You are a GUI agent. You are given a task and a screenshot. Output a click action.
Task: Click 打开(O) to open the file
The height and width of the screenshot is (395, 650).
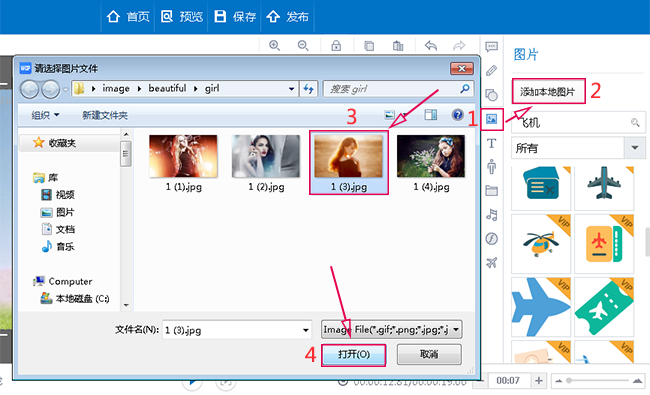[x=354, y=354]
